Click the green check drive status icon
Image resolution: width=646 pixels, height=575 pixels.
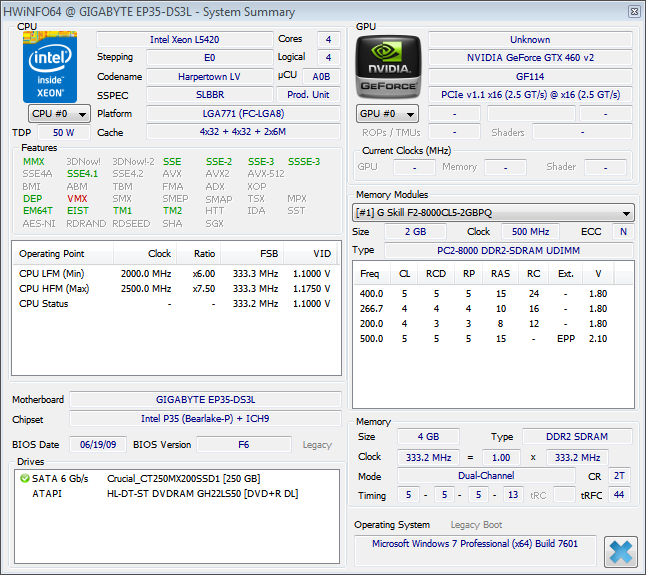coord(25,478)
